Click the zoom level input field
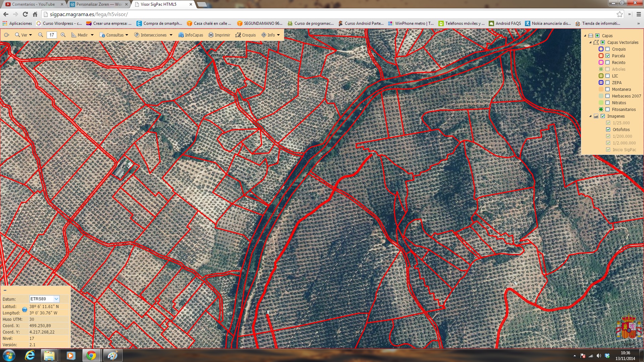644x362 pixels. click(x=52, y=35)
